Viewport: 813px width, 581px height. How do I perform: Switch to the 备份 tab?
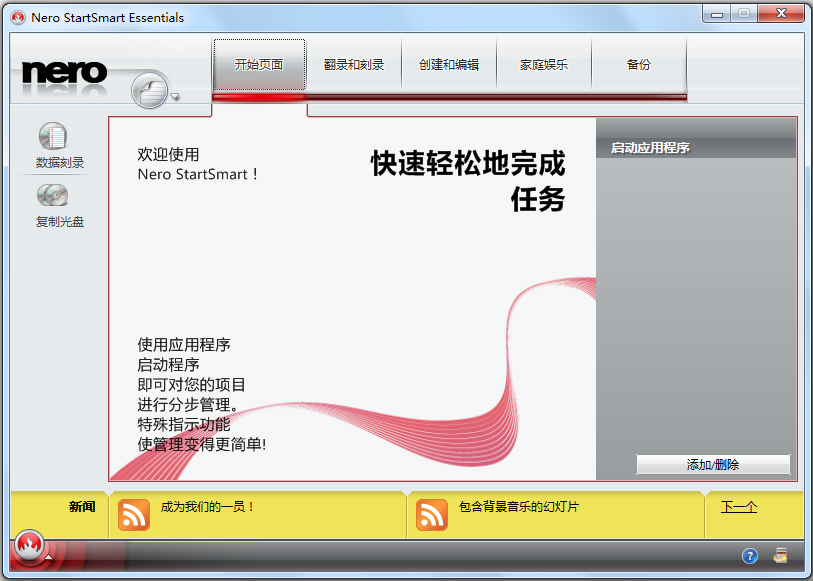[638, 63]
